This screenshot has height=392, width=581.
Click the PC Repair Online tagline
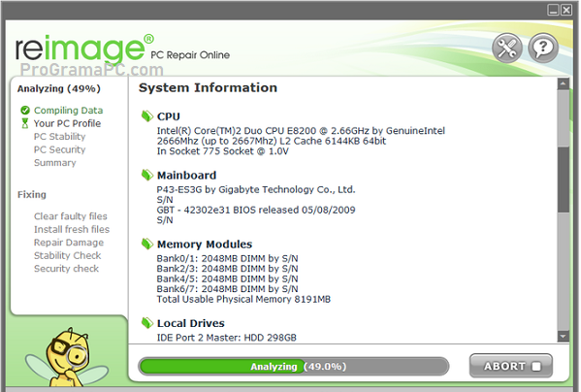[x=190, y=55]
